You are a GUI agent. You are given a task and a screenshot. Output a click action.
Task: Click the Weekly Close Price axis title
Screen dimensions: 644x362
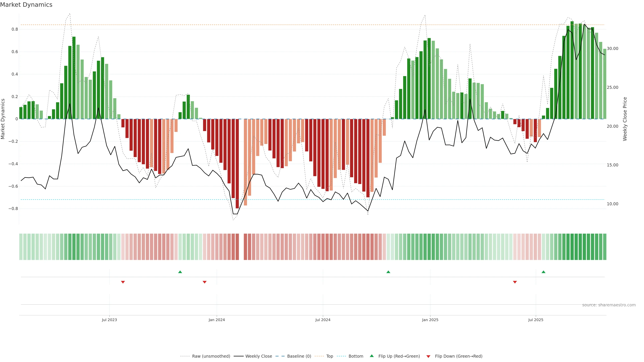625,119
